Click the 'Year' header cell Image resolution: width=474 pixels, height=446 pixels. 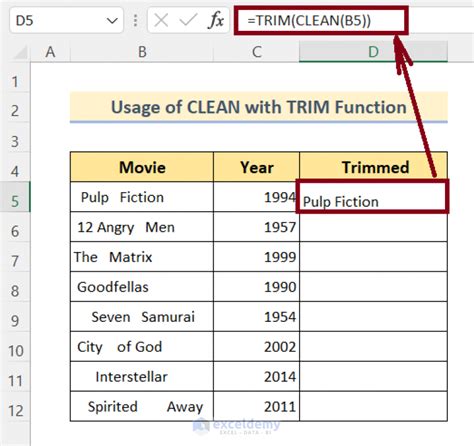pos(256,167)
